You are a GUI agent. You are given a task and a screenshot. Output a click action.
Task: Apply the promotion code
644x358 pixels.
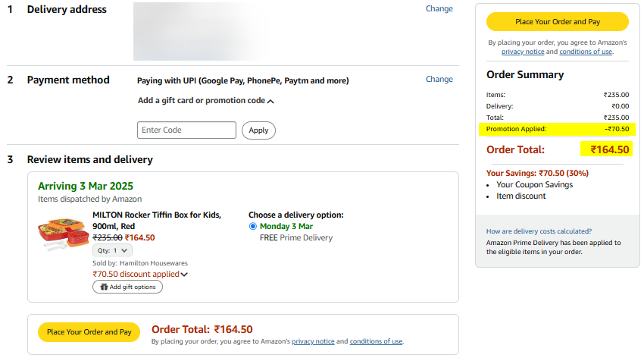coord(258,130)
